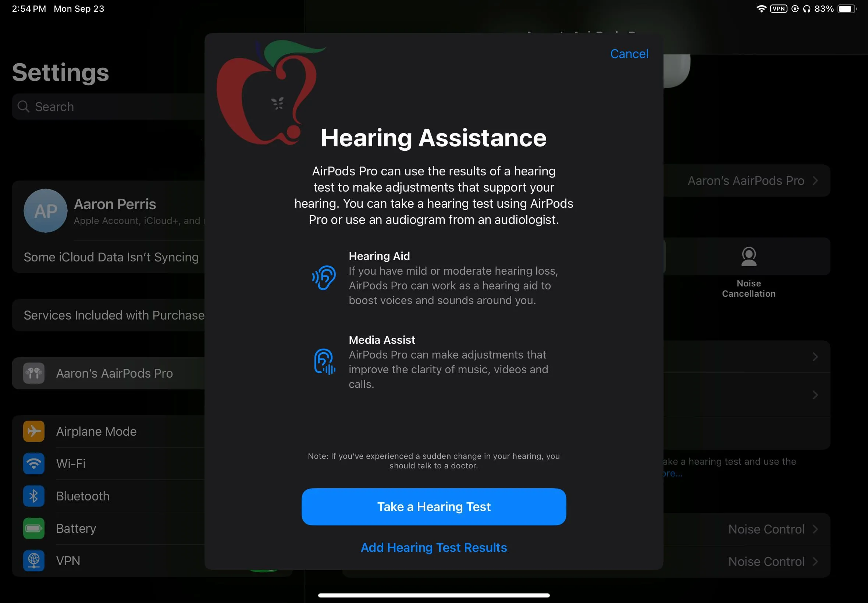
Task: Expand Noise Control right chevron
Action: point(817,528)
